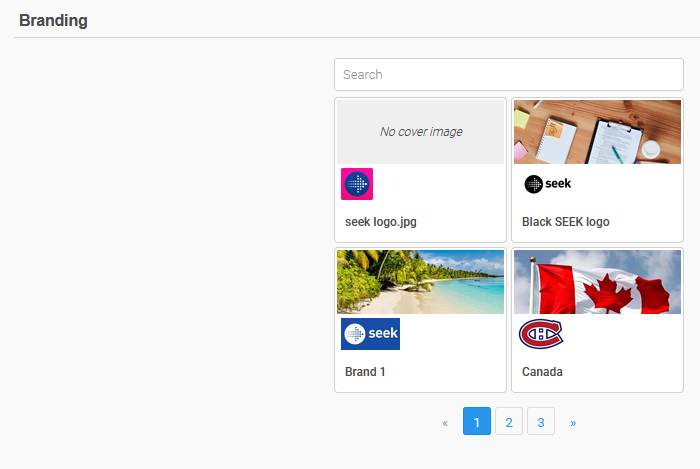Select the 'Canada' brand name label
Viewport: 700px width, 469px height.
point(542,372)
